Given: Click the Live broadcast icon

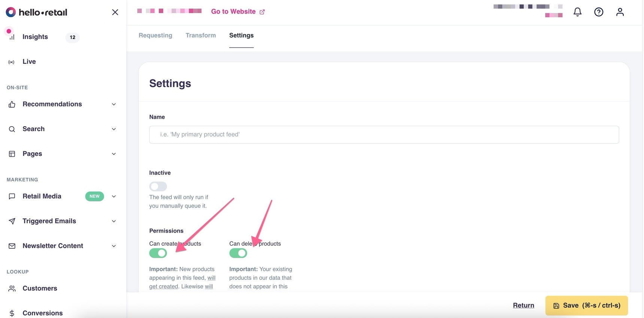Looking at the screenshot, I should click(x=12, y=62).
